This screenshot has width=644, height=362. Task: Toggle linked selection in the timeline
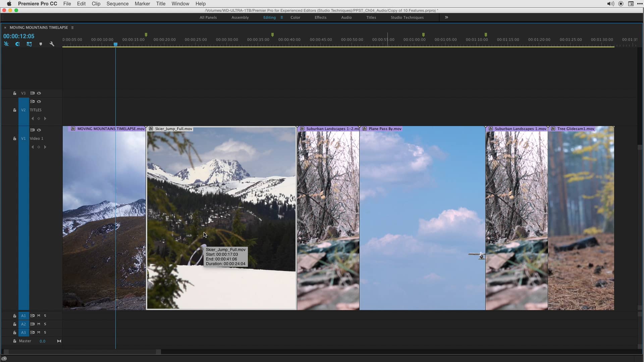pyautogui.click(x=6, y=44)
